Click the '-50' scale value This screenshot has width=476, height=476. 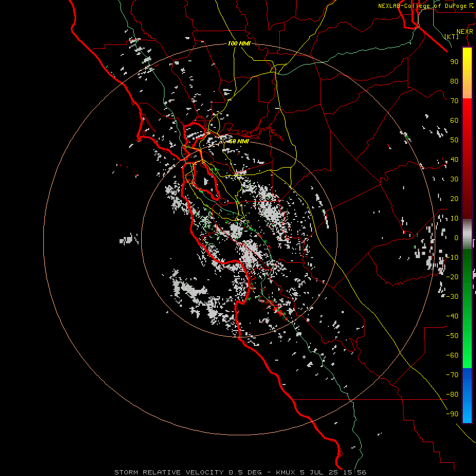click(x=452, y=336)
